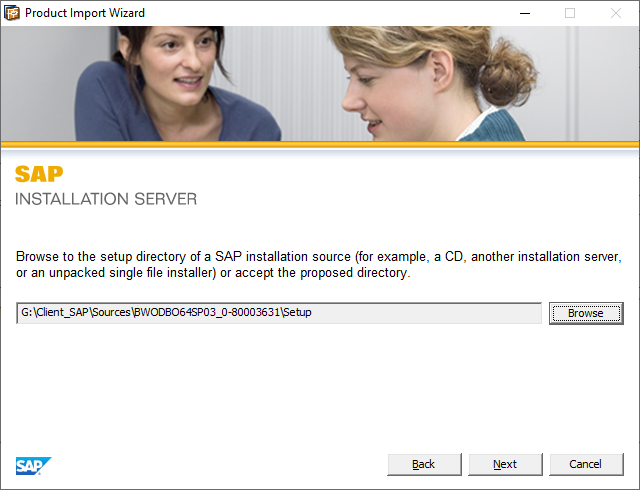Click the disabled maximize window button

click(570, 13)
